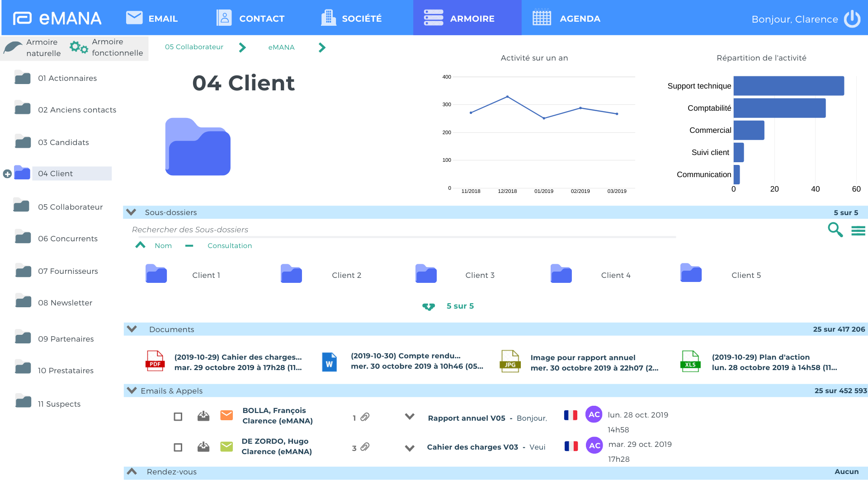Open the Client 1 folder icon
Screen dimensions: 868x488
click(156, 274)
